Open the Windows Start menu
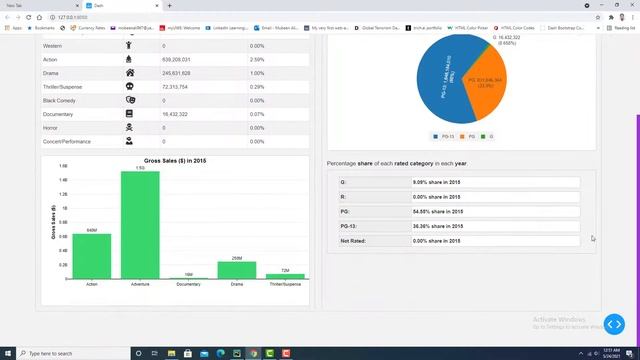This screenshot has width=640, height=360. [x=8, y=353]
